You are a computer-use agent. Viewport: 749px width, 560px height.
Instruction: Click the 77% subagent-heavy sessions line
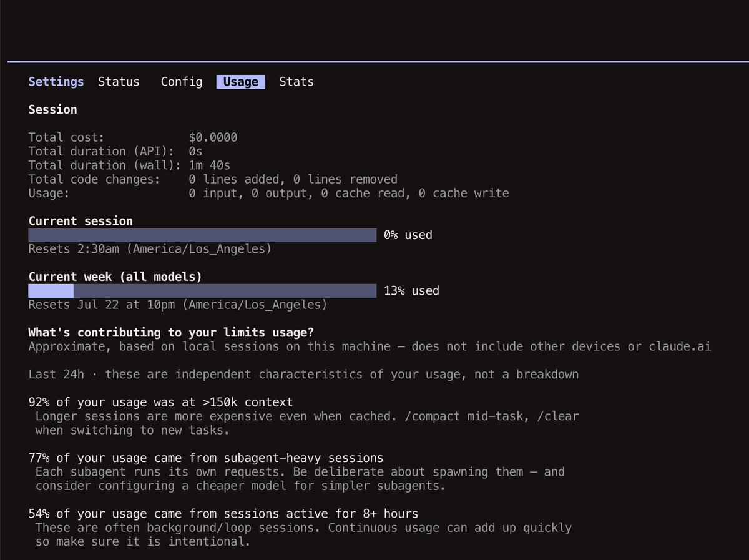pos(206,458)
